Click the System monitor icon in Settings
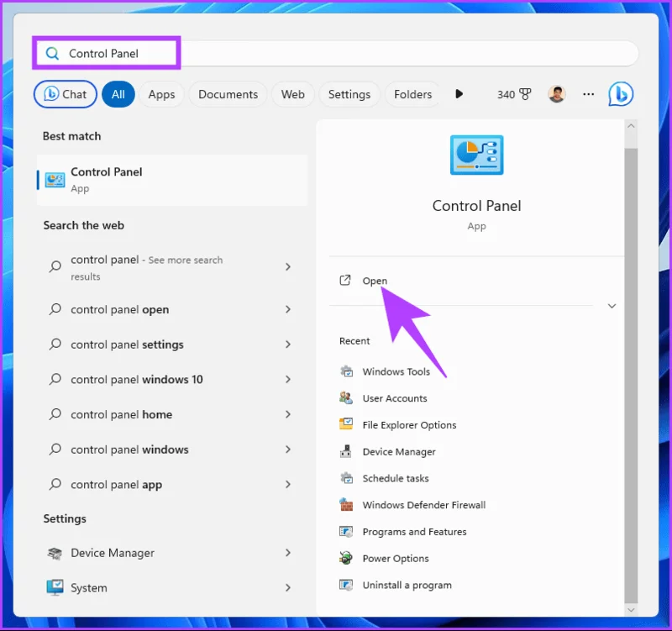672x631 pixels. (x=55, y=587)
